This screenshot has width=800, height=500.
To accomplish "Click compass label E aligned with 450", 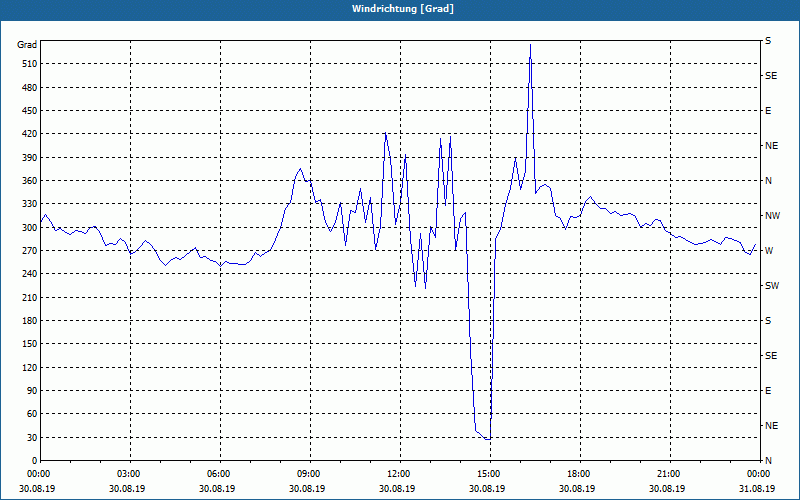I will click(x=768, y=111).
